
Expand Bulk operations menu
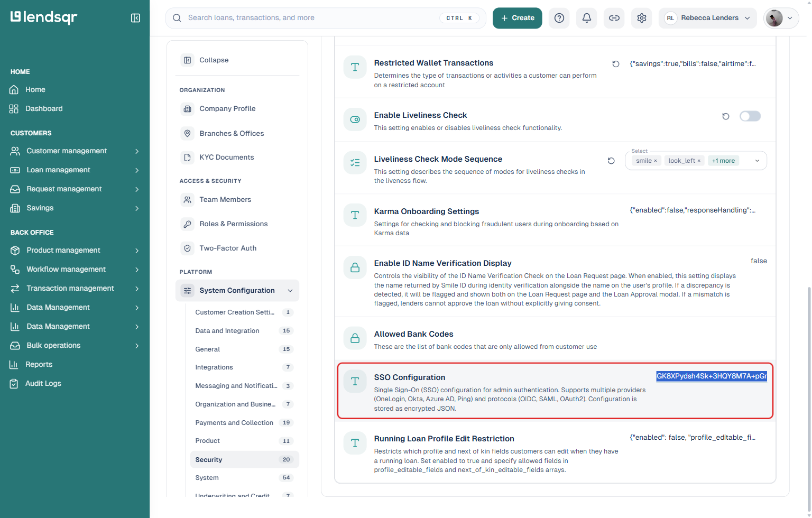(75, 346)
